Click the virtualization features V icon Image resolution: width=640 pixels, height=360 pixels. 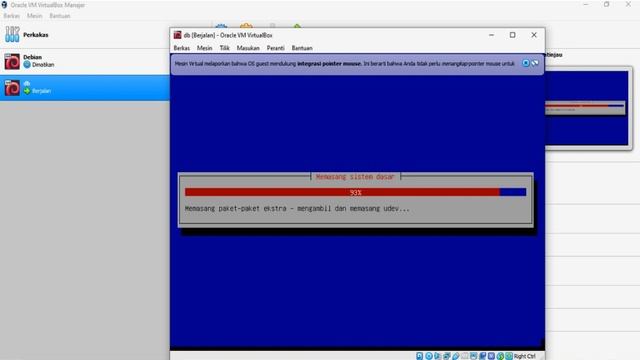[491, 356]
